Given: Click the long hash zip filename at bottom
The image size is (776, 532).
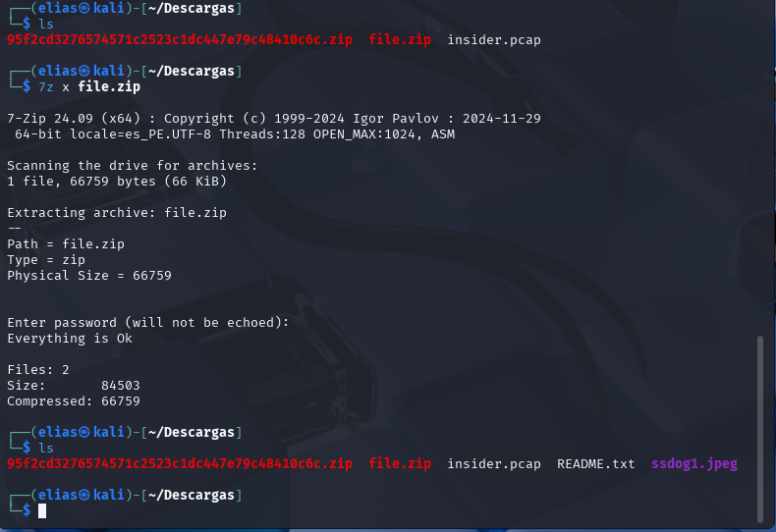Looking at the screenshot, I should tap(180, 463).
